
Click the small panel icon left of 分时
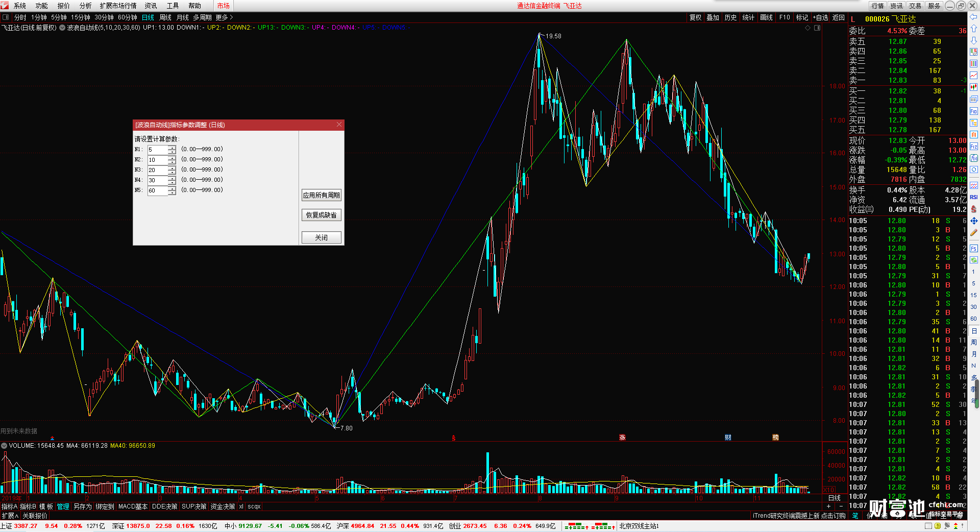pyautogui.click(x=6, y=17)
